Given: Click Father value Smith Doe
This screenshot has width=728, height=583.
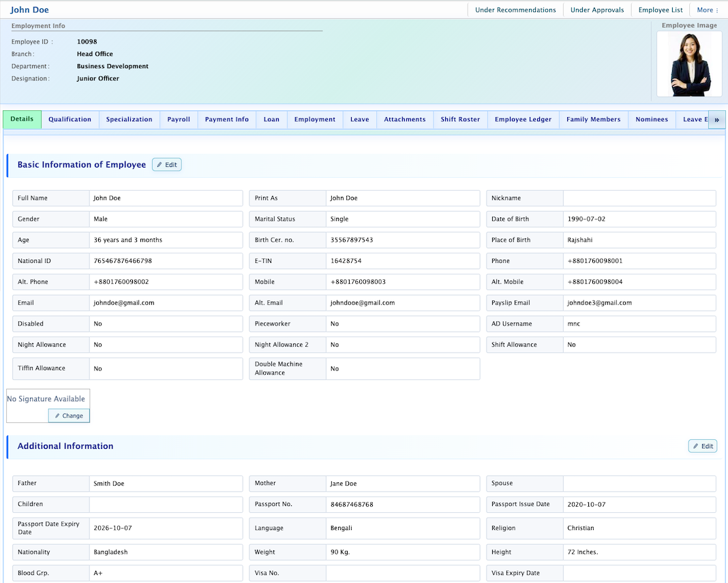Looking at the screenshot, I should point(108,484).
